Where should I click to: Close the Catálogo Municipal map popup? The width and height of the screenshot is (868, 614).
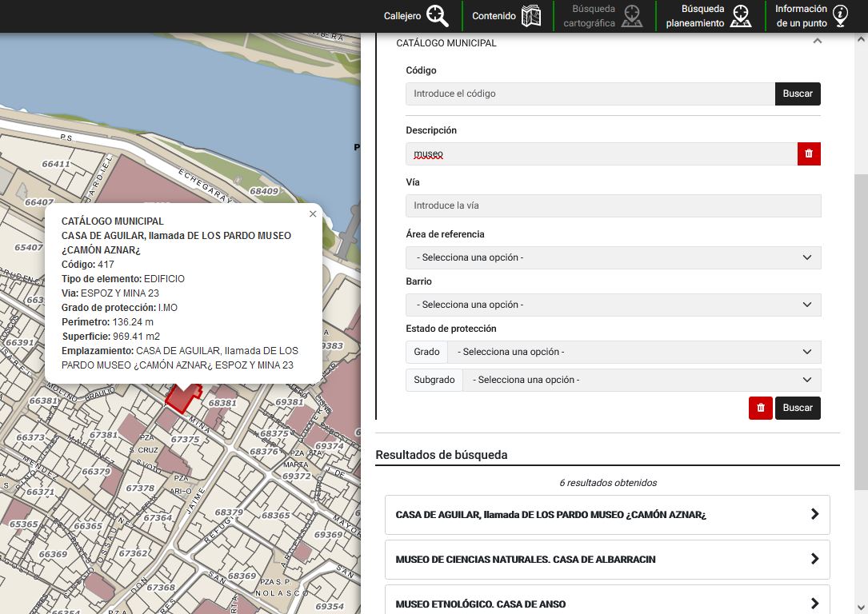tap(313, 214)
